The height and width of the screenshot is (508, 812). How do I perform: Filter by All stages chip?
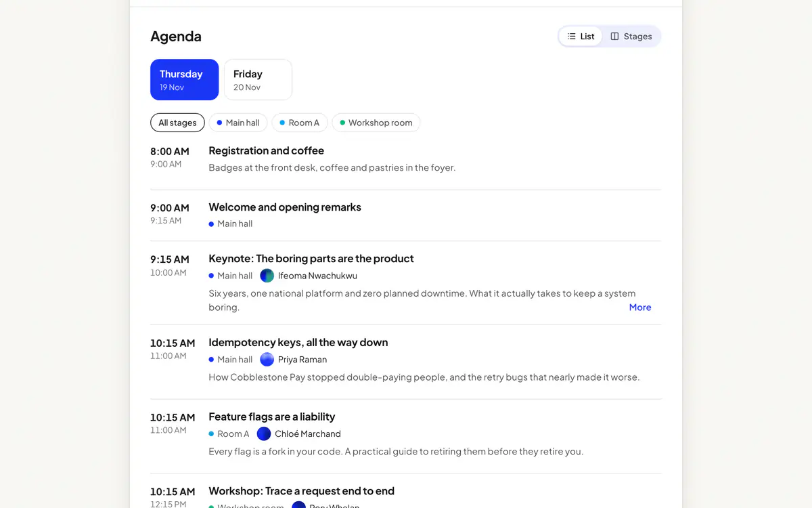pos(177,123)
